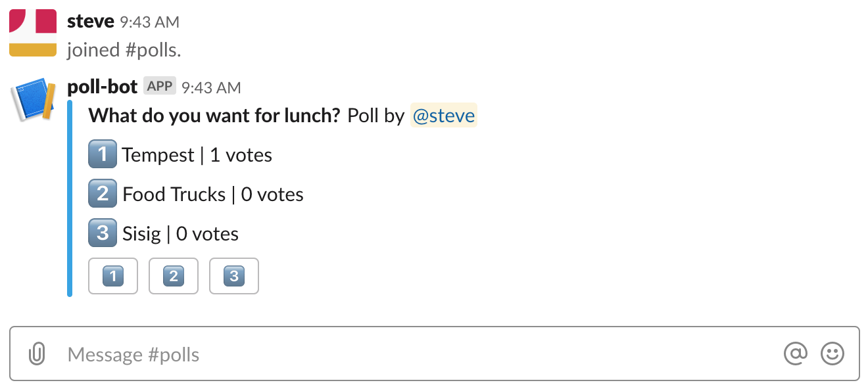The height and width of the screenshot is (389, 868).
Task: Click the poll question 'What do you want for lunch?'
Action: pos(214,116)
